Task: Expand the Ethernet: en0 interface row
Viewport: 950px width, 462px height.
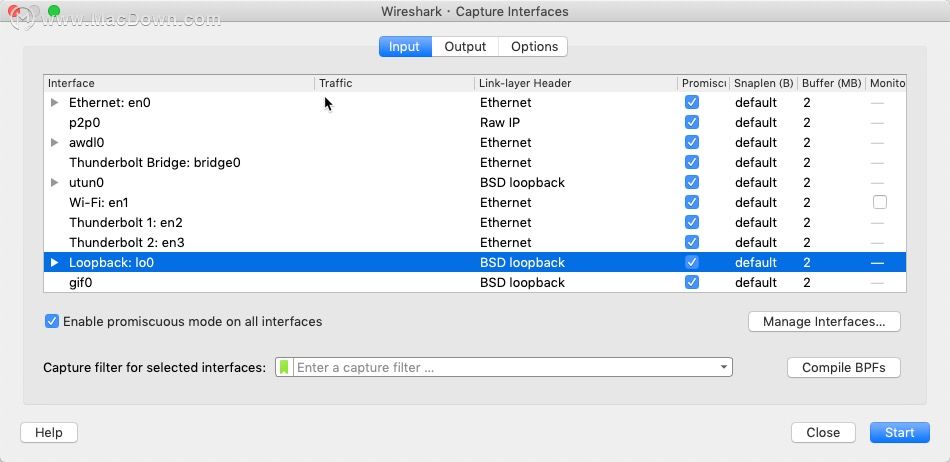Action: (x=55, y=102)
